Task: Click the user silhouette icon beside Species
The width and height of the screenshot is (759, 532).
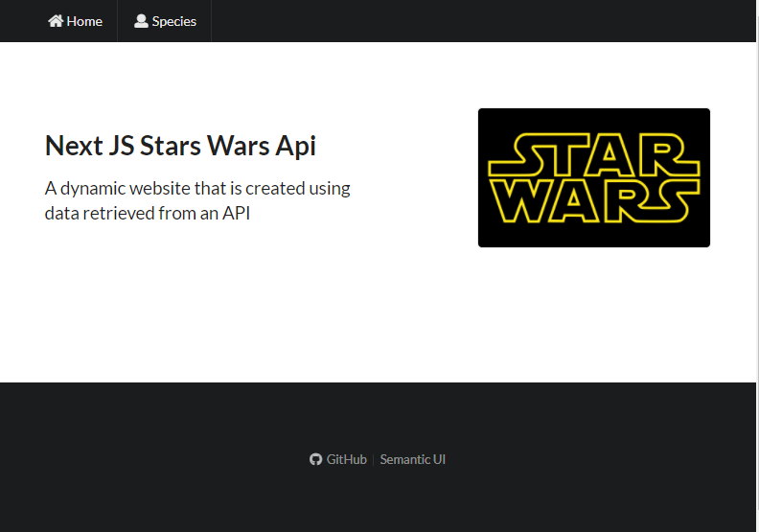Action: pos(141,21)
